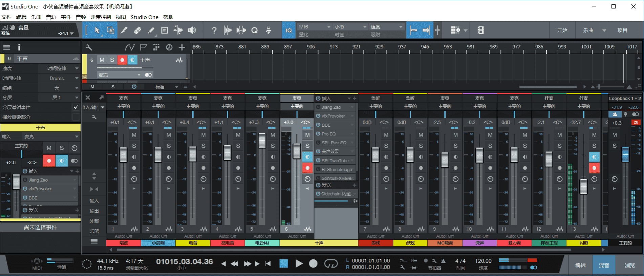Switch to the 开始 page

(562, 30)
